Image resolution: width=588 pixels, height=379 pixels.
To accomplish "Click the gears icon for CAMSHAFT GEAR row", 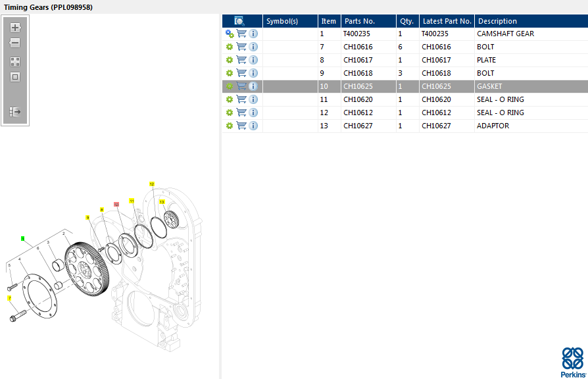I will [x=230, y=34].
